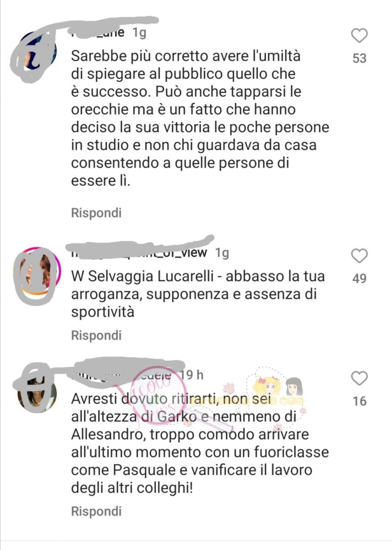The height and width of the screenshot is (550, 392).
Task: Click the '1g' timestamp on the first comment
Action: point(139,33)
